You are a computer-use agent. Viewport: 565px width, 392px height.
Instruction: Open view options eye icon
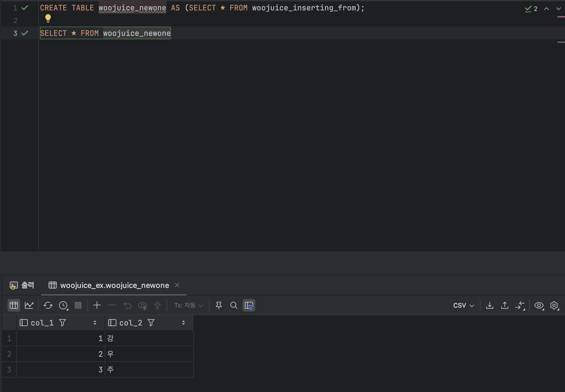pyautogui.click(x=539, y=305)
